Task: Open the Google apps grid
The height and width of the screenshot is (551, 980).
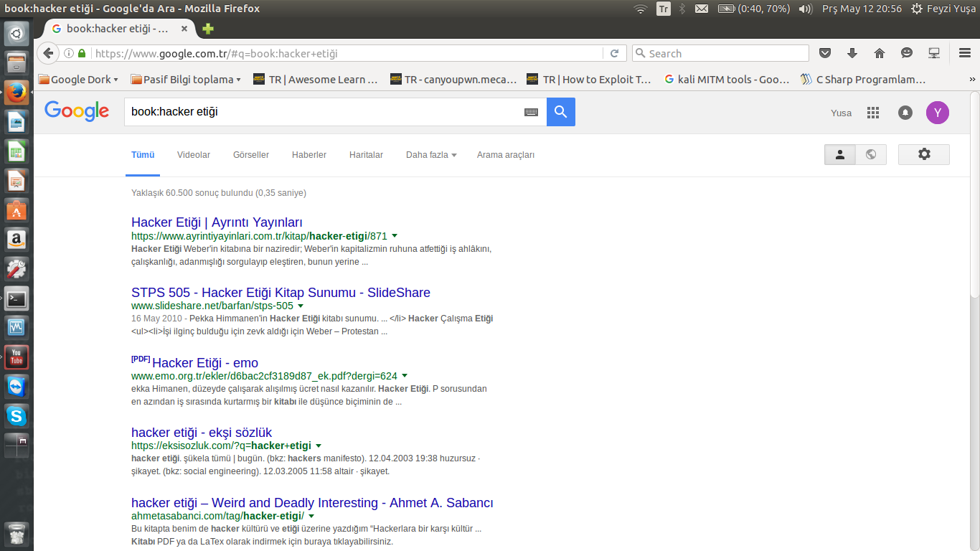Action: coord(872,113)
